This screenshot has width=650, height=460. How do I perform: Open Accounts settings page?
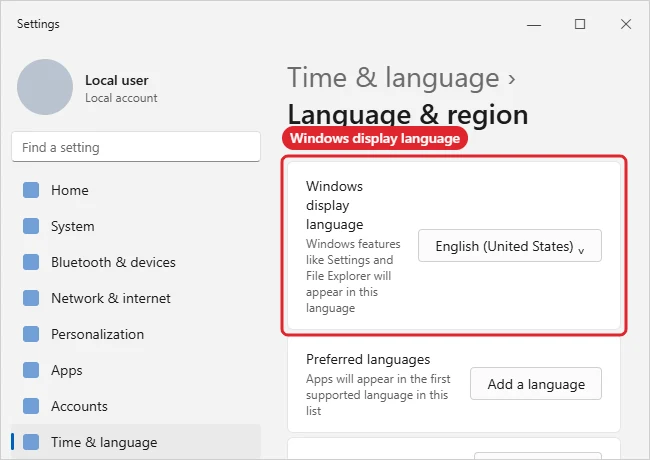(x=136, y=406)
